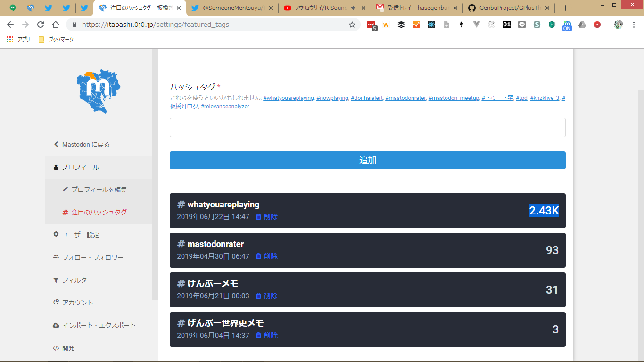Image resolution: width=644 pixels, height=362 pixels.
Task: Click trash icon for whatyouareplaying hashtag
Action: [x=258, y=217]
